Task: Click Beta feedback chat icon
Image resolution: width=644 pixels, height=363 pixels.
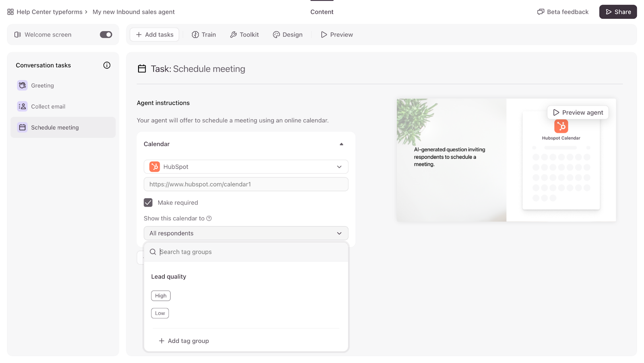Action: pyautogui.click(x=541, y=12)
